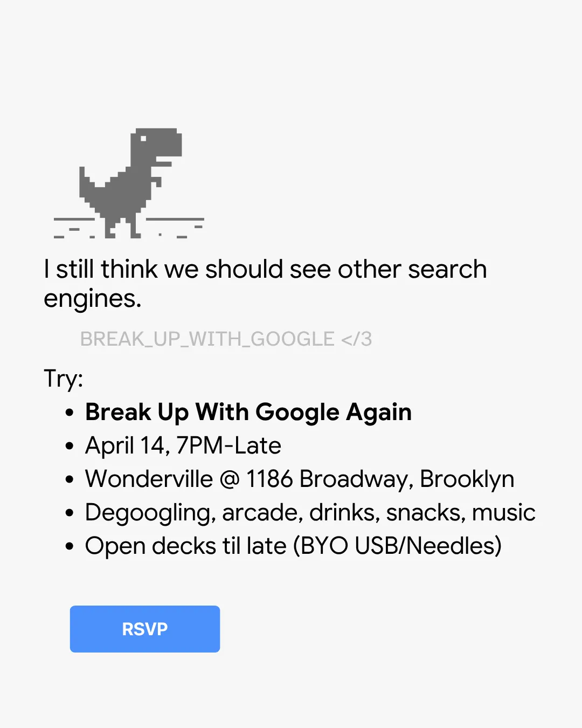The width and height of the screenshot is (582, 728).
Task: Click bullet before the Wonderville address line
Action: point(69,480)
